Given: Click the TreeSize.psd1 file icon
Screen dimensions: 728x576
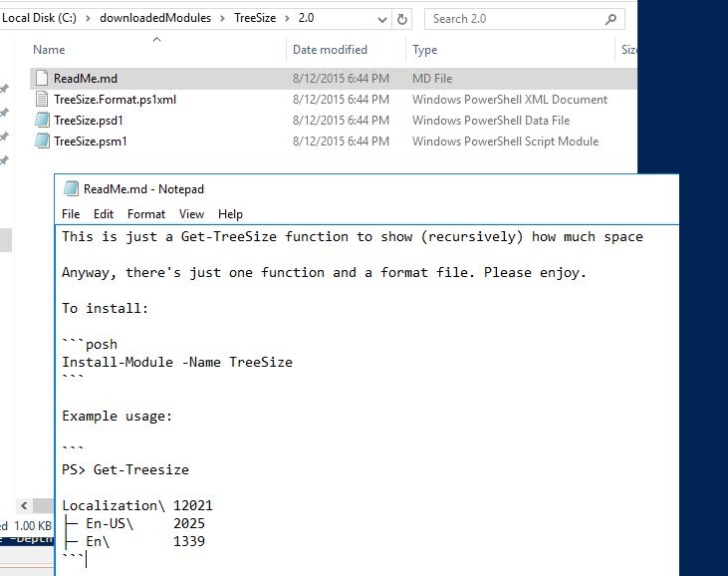Looking at the screenshot, I should pyautogui.click(x=42, y=120).
